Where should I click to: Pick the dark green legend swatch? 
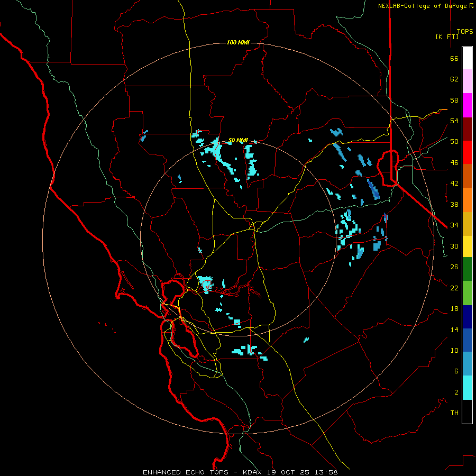click(x=467, y=269)
